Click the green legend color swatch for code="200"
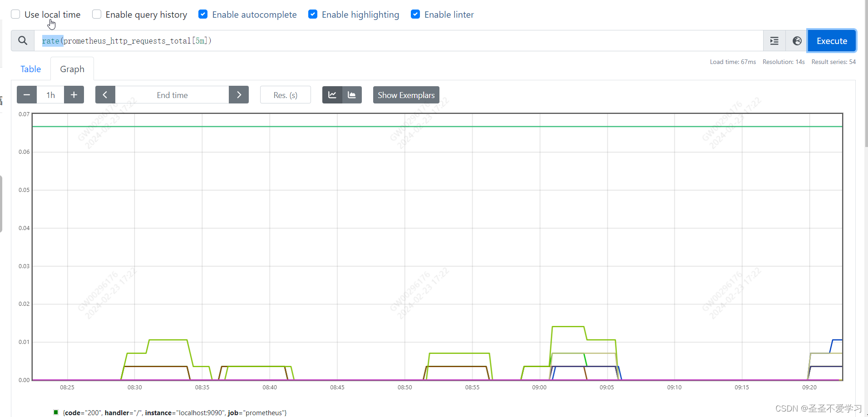Screen dimensions: 868x417 56,412
